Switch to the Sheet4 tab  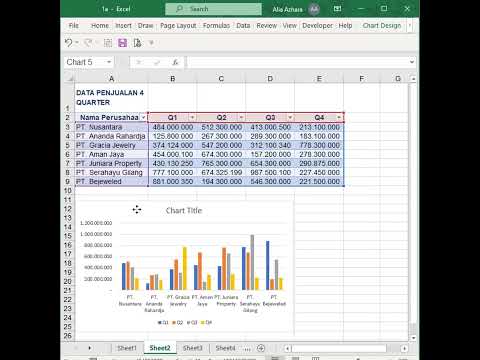(225, 348)
